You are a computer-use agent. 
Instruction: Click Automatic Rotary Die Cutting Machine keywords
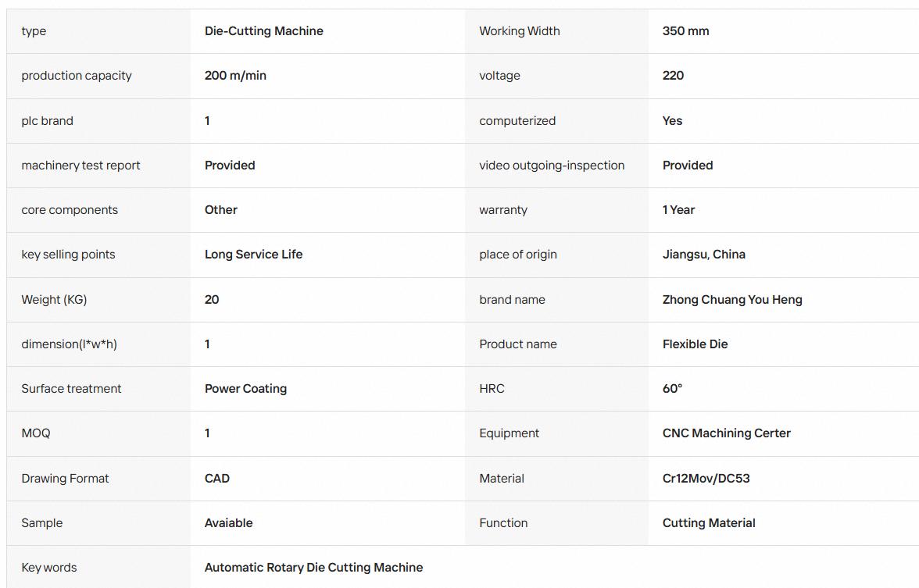[x=313, y=567]
